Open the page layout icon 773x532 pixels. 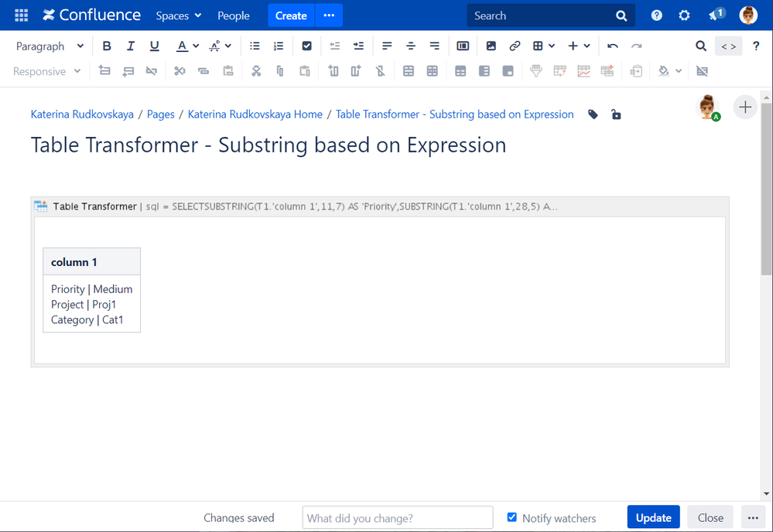[463, 46]
